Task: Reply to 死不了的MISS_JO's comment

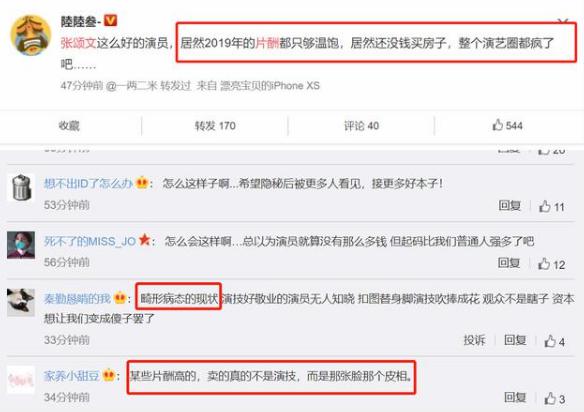Action: (509, 263)
